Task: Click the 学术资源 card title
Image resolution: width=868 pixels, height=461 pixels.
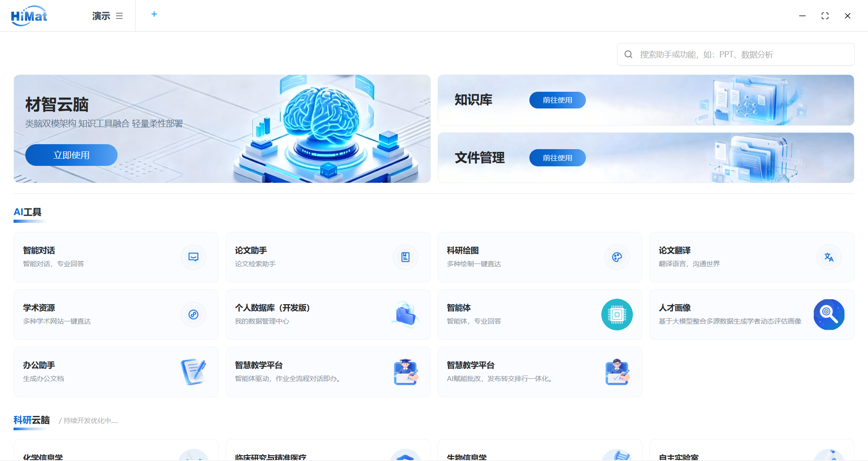Action: tap(39, 308)
